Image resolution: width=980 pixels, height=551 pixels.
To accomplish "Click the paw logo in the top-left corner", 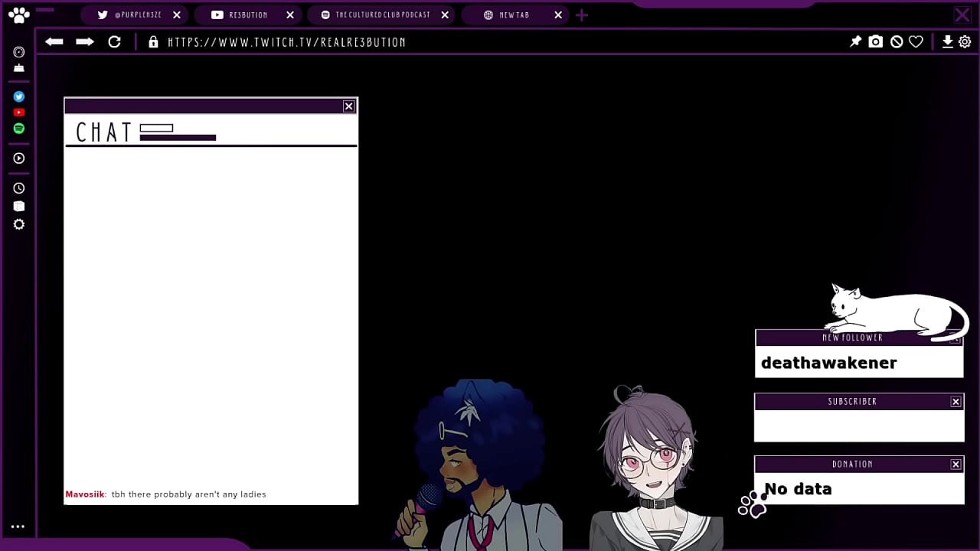I will click(x=18, y=15).
